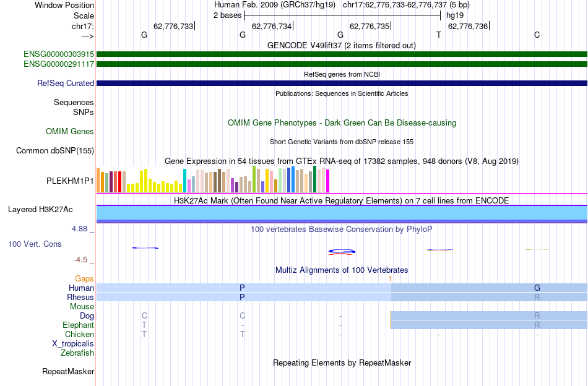588x386 pixels.
Task: Click the base letter C in sequence row
Action: [x=537, y=35]
